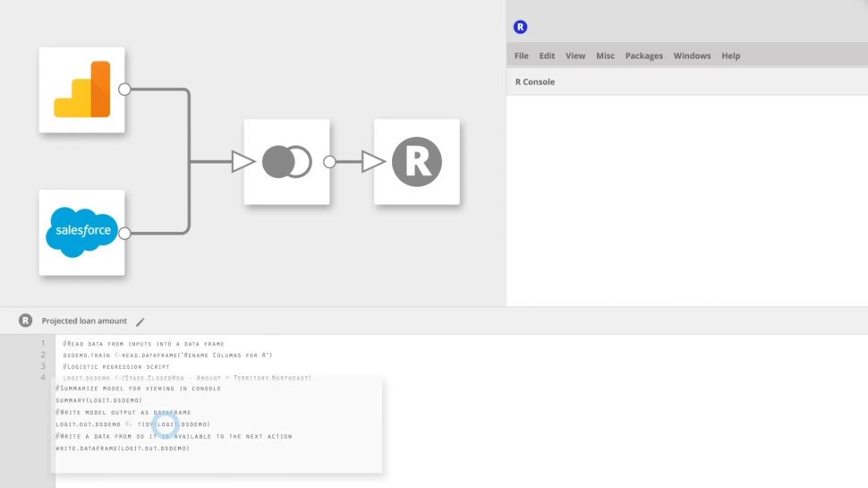Click the dsdemo.train read.dataframe code line
This screenshot has width=868, height=488.
coord(167,355)
